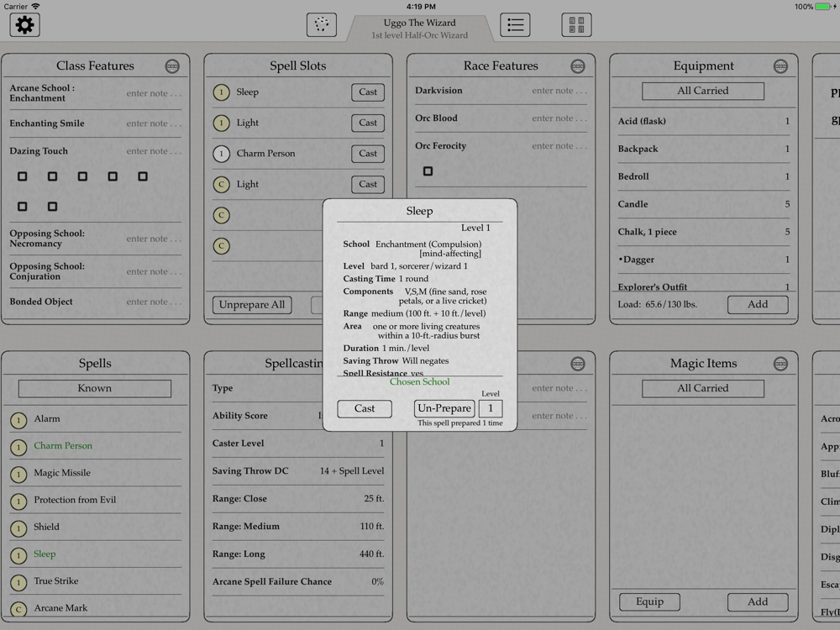Open All Carried filter in Magic Items panel
This screenshot has height=630, width=840.
pos(703,388)
